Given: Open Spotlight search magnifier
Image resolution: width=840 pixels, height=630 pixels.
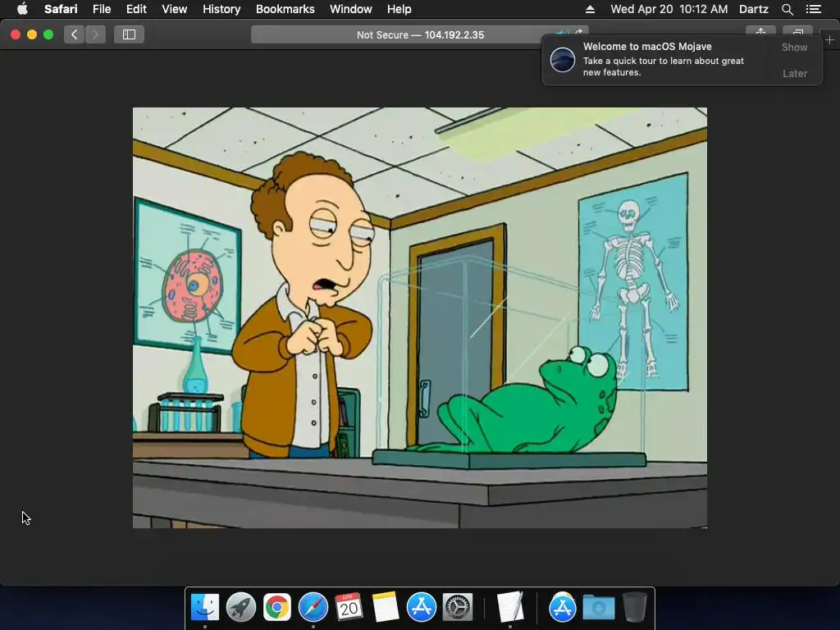Looking at the screenshot, I should [x=787, y=9].
